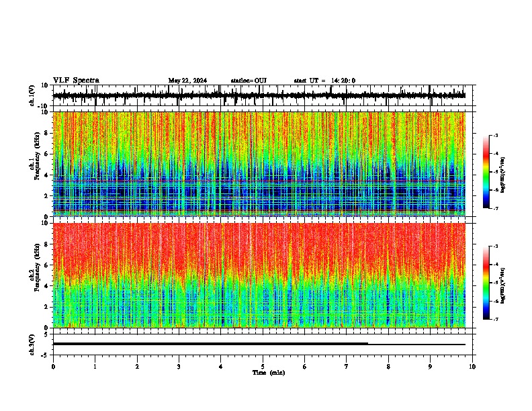Click the "VLF Spectra" plot title
The image size is (532, 411).
click(76, 81)
